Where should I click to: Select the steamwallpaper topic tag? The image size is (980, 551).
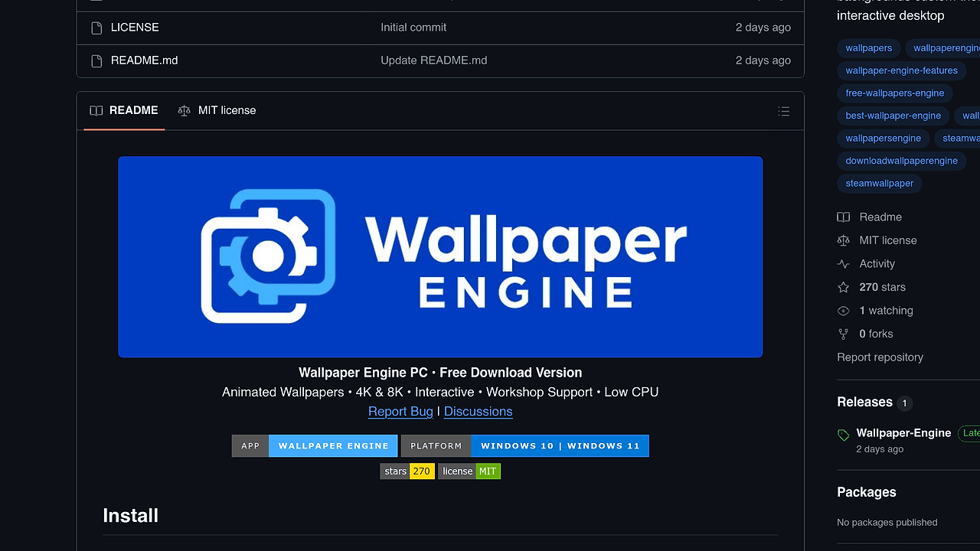tap(879, 184)
